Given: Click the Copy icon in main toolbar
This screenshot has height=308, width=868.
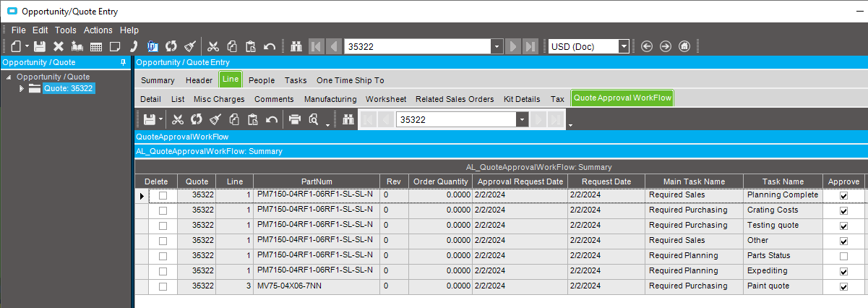Looking at the screenshot, I should click(x=233, y=46).
